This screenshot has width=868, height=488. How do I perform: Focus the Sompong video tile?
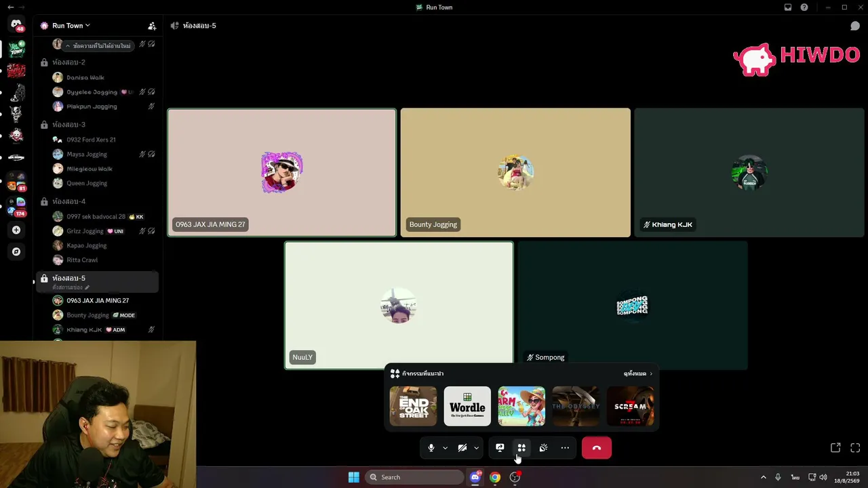tap(633, 306)
